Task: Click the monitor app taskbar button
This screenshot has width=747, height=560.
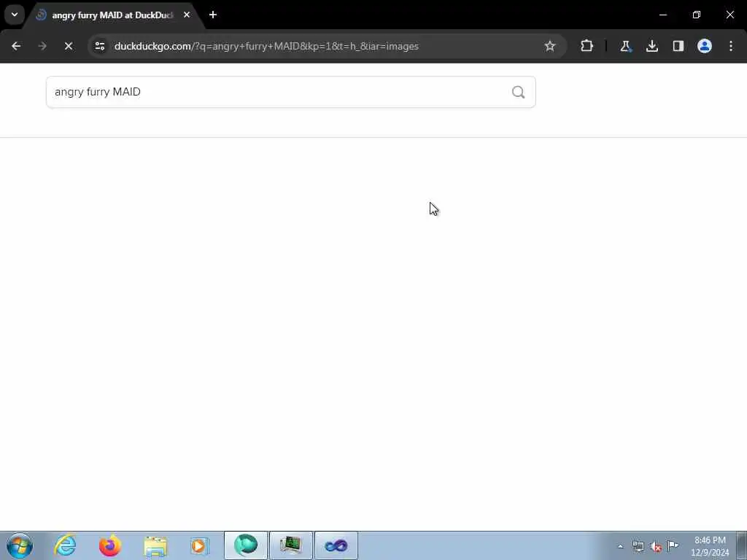Action: [x=290, y=545]
